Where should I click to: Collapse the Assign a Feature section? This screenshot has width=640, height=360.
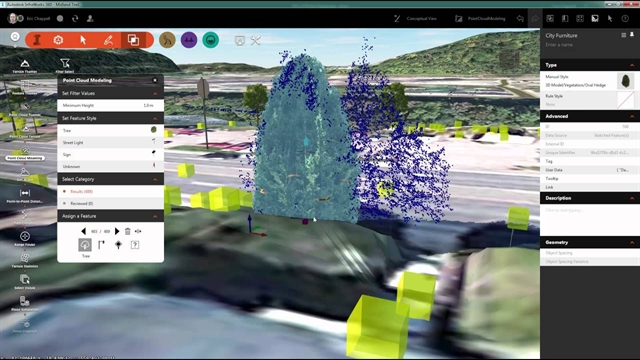point(155,216)
